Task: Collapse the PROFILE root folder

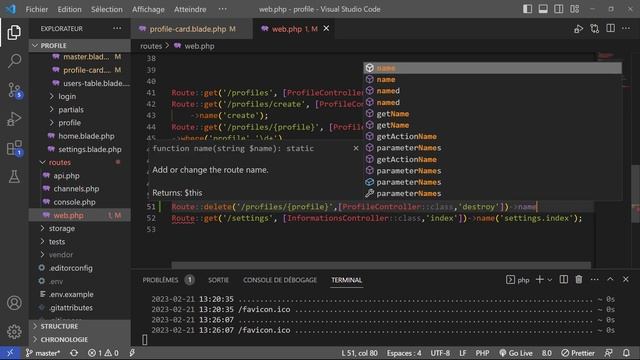Action: coord(80,45)
